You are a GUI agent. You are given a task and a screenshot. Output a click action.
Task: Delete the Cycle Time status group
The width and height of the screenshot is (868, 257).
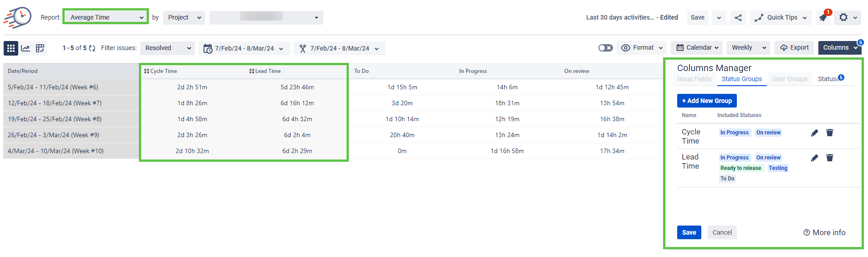[830, 133]
